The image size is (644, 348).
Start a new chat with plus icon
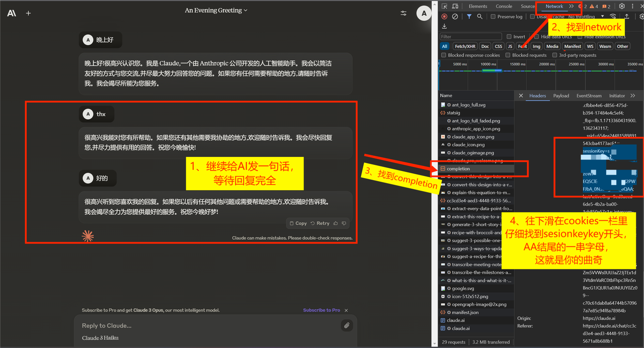pos(28,13)
